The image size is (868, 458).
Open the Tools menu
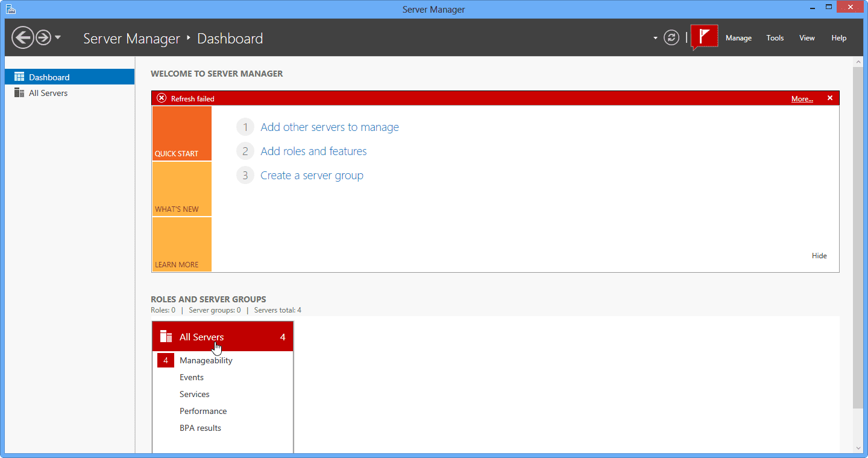coord(775,38)
